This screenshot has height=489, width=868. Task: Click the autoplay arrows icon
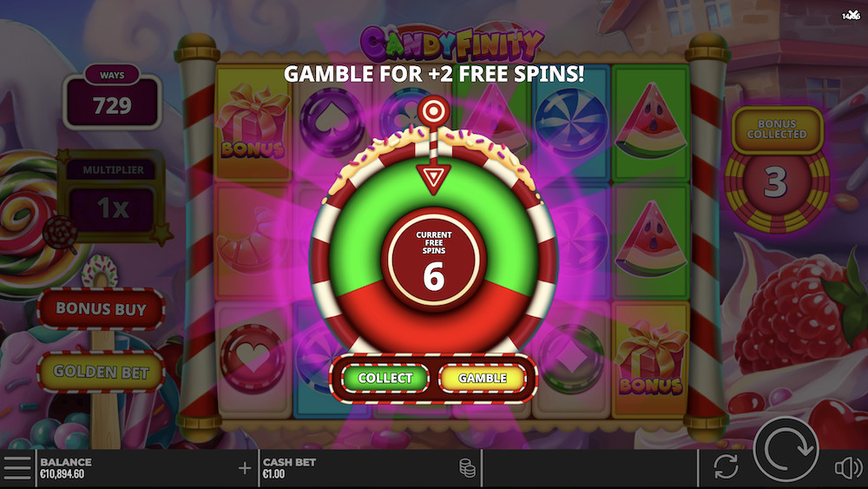click(726, 466)
